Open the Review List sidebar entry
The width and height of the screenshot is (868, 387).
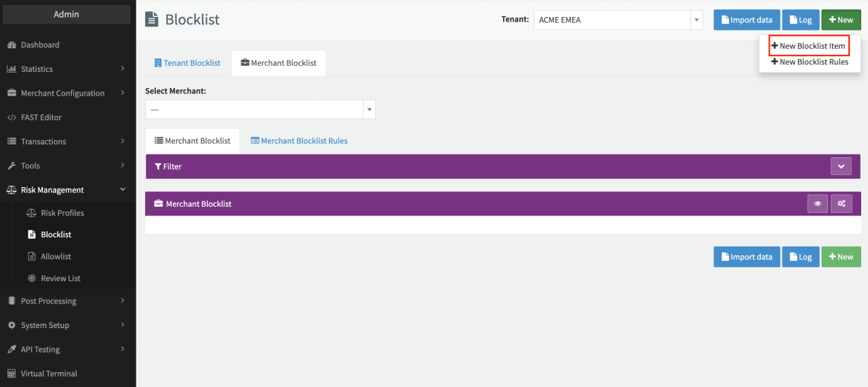pyautogui.click(x=60, y=279)
